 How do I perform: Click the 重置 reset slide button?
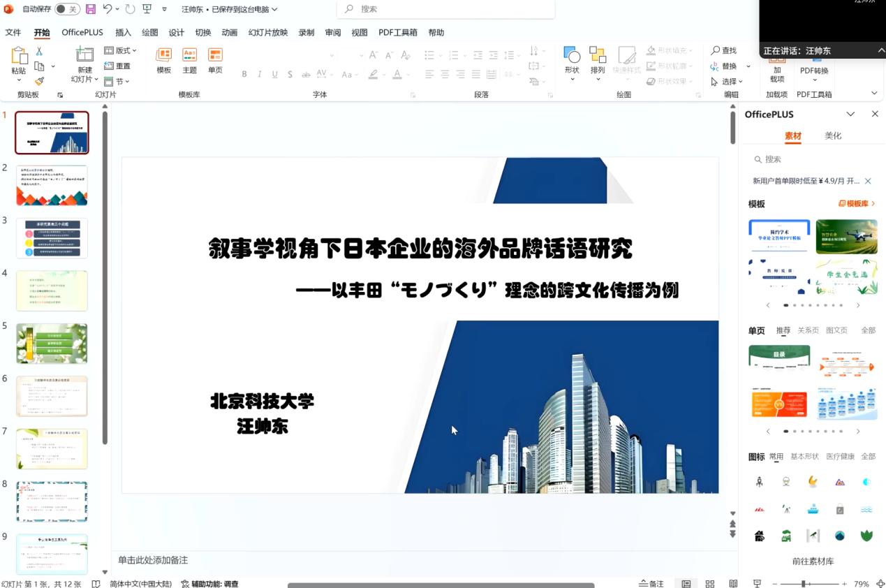[117, 66]
